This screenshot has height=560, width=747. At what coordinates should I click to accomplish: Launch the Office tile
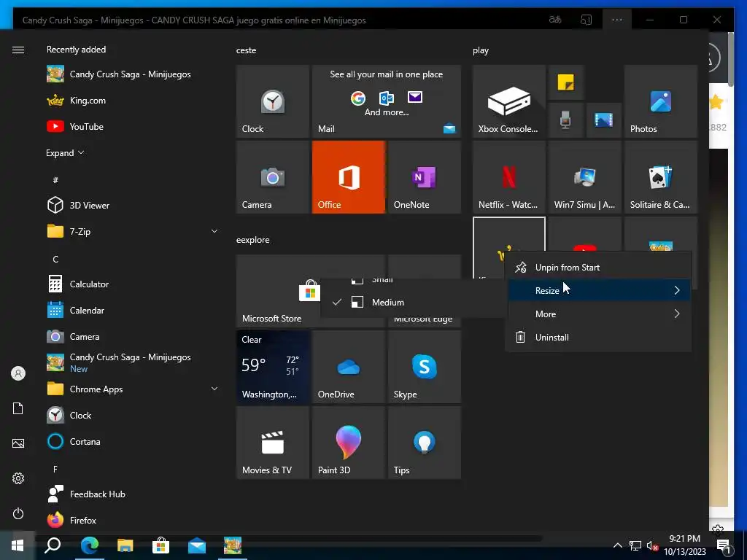(348, 177)
